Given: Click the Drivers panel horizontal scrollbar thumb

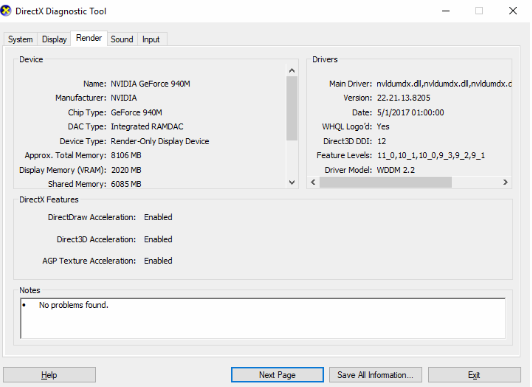Looking at the screenshot, I should 385,182.
